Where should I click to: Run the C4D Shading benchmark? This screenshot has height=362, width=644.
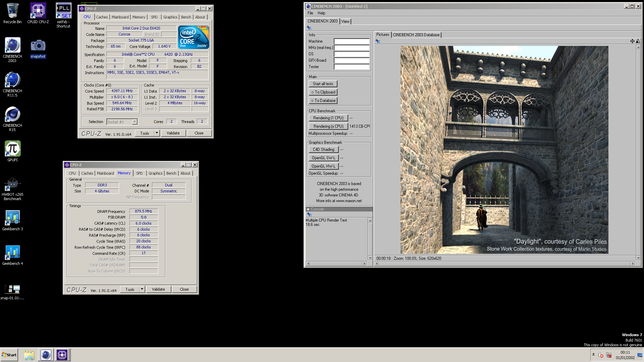[x=323, y=149]
